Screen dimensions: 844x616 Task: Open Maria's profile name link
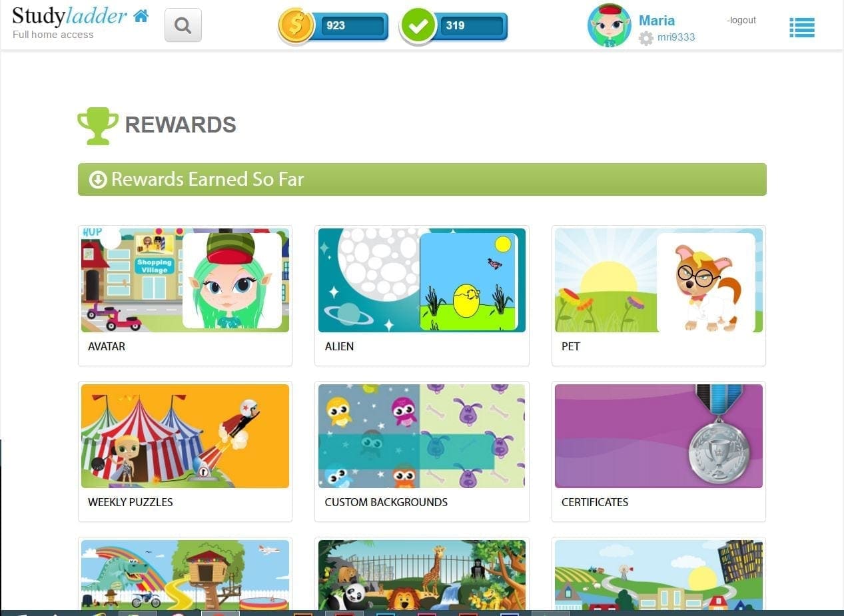tap(657, 21)
